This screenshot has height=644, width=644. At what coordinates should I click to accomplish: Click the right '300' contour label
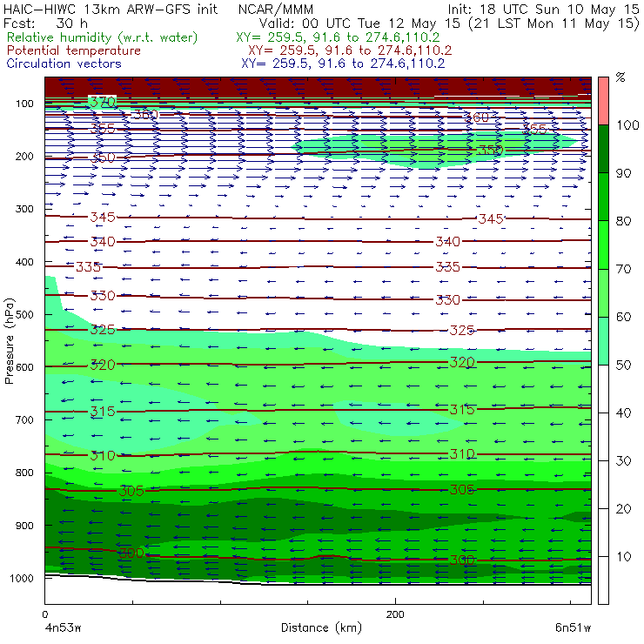(462, 560)
